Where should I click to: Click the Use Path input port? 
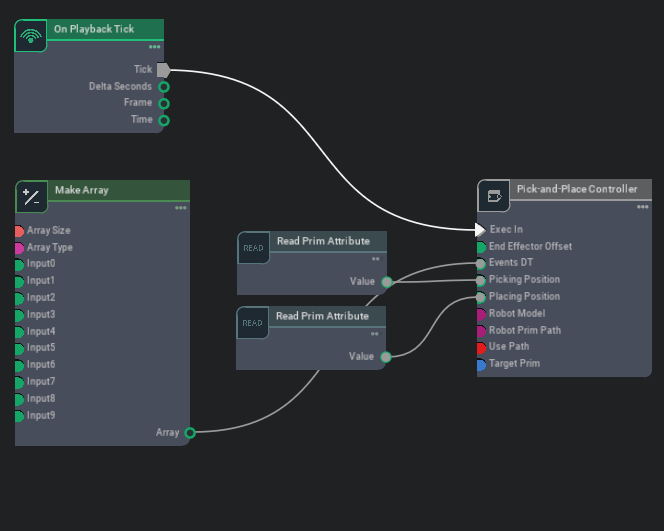pyautogui.click(x=481, y=348)
